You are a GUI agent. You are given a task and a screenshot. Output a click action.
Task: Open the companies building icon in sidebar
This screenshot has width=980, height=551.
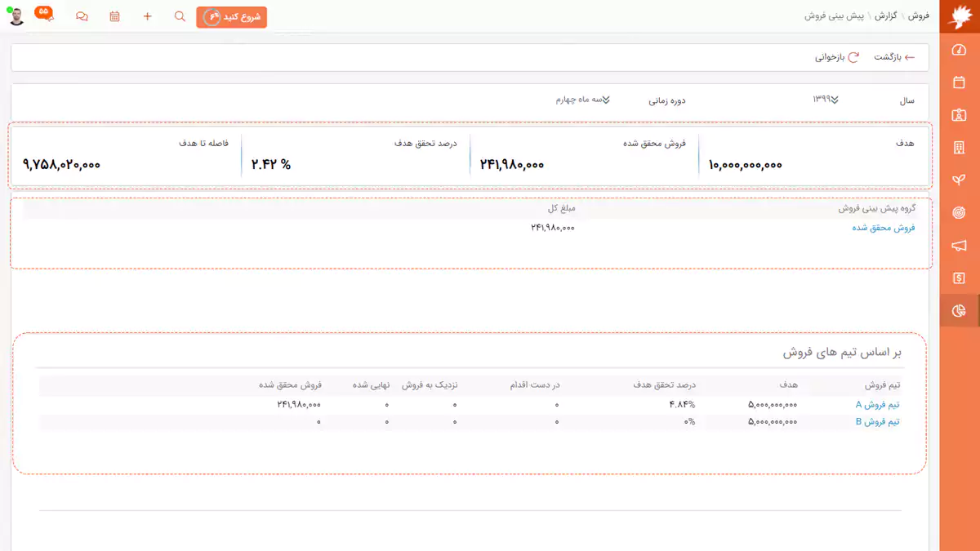coord(960,148)
